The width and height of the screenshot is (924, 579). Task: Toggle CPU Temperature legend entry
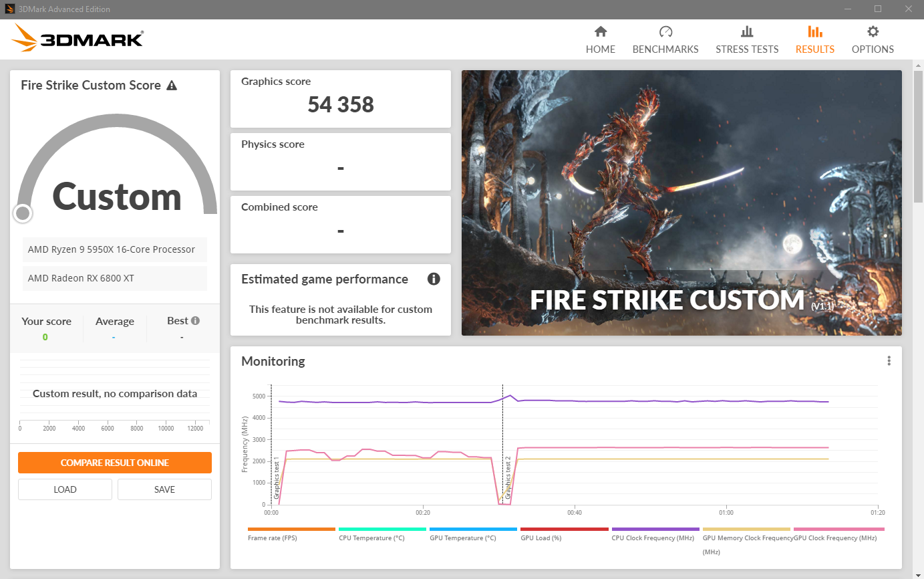point(382,534)
